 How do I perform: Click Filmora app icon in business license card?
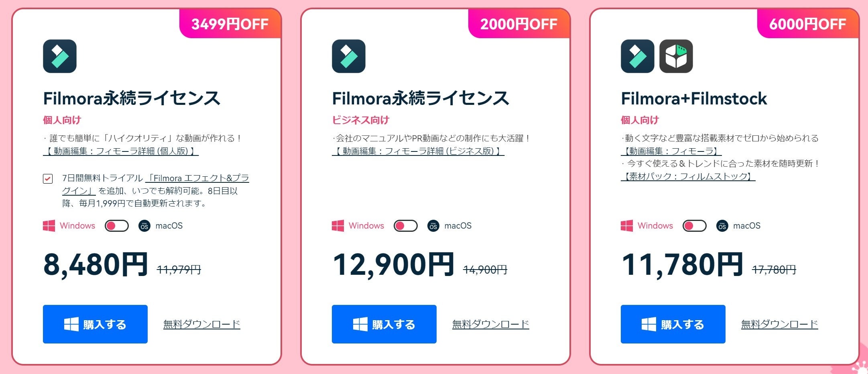(x=349, y=56)
